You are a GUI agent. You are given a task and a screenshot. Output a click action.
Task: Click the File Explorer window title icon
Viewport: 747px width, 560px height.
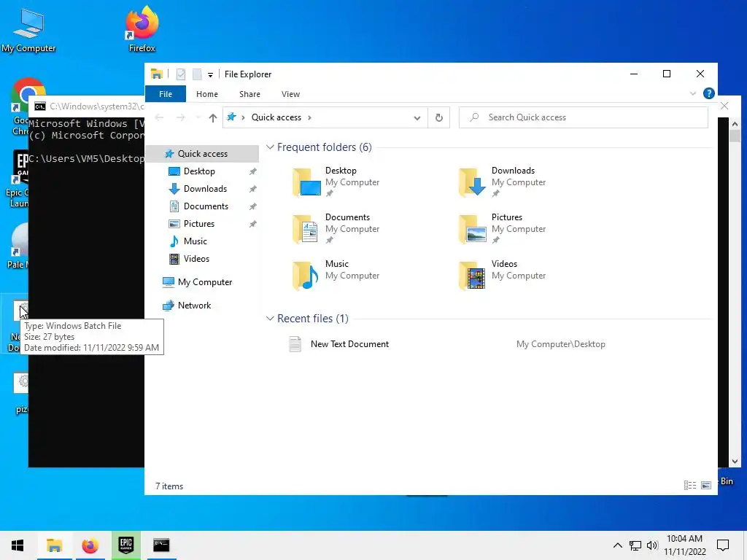[x=157, y=74]
